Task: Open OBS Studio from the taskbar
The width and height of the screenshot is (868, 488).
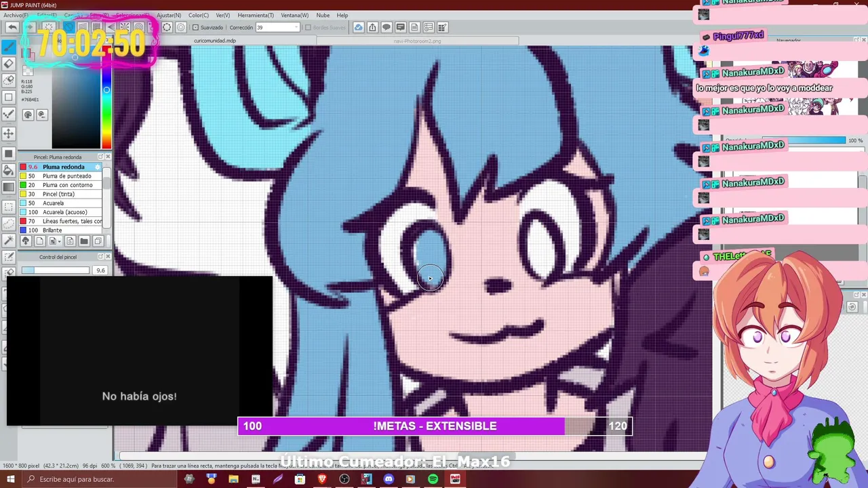Action: pyautogui.click(x=344, y=479)
